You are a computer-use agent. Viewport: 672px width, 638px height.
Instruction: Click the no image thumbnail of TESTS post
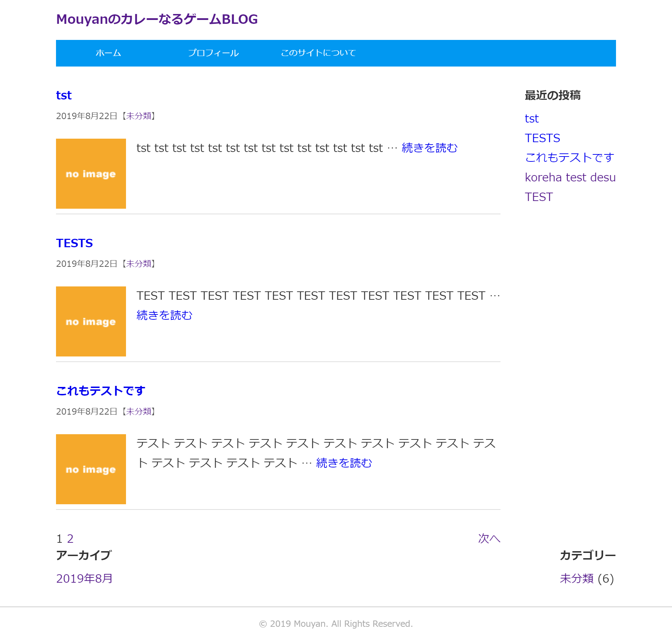pyautogui.click(x=91, y=321)
